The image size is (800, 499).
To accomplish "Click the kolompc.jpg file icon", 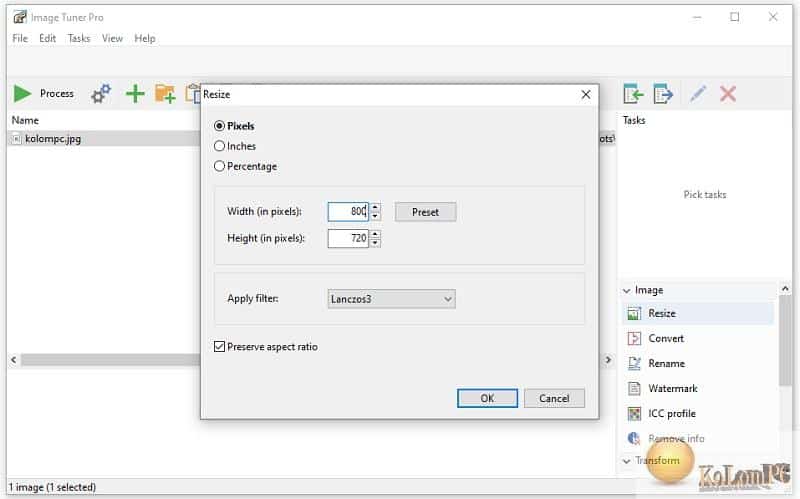I will coord(16,139).
